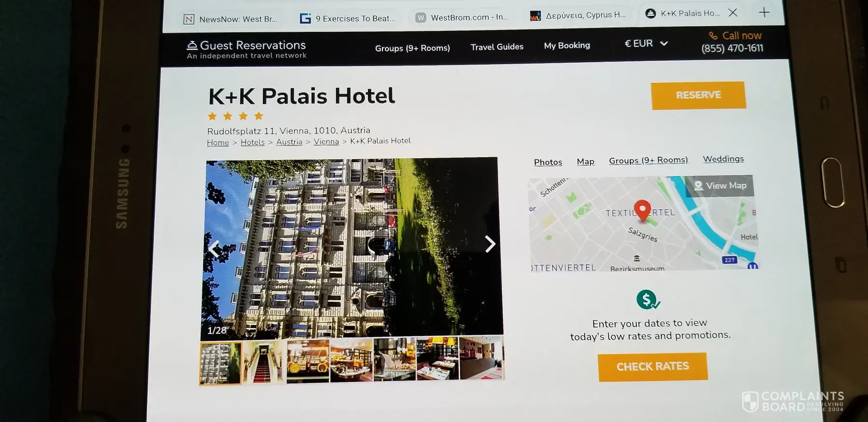Tap the phone icon beside Call now
The width and height of the screenshot is (868, 422).
713,36
